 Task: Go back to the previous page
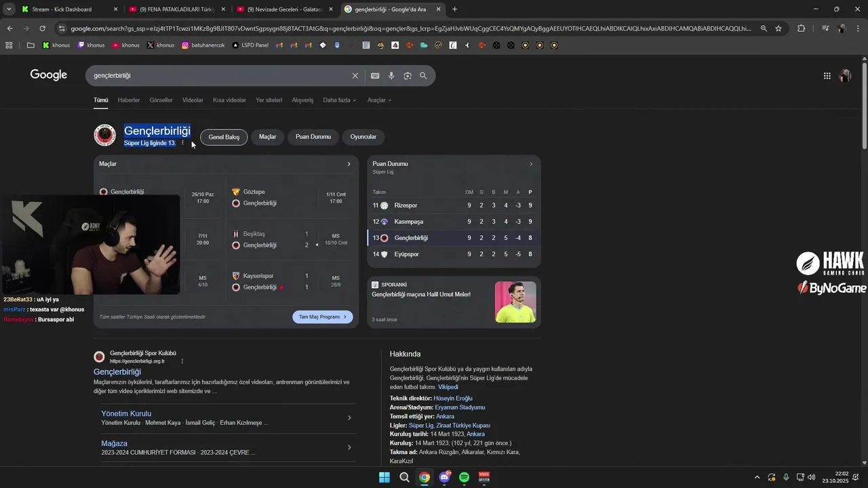9,28
